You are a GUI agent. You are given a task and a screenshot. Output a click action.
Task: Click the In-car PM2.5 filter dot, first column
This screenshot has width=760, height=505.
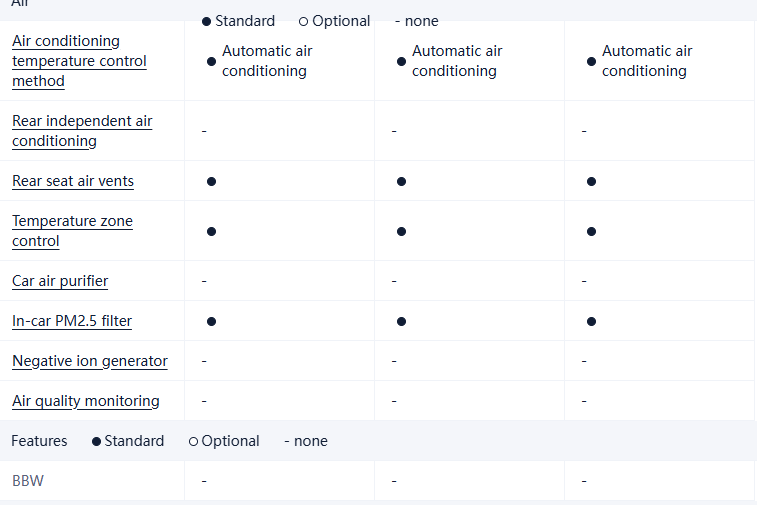[211, 322]
